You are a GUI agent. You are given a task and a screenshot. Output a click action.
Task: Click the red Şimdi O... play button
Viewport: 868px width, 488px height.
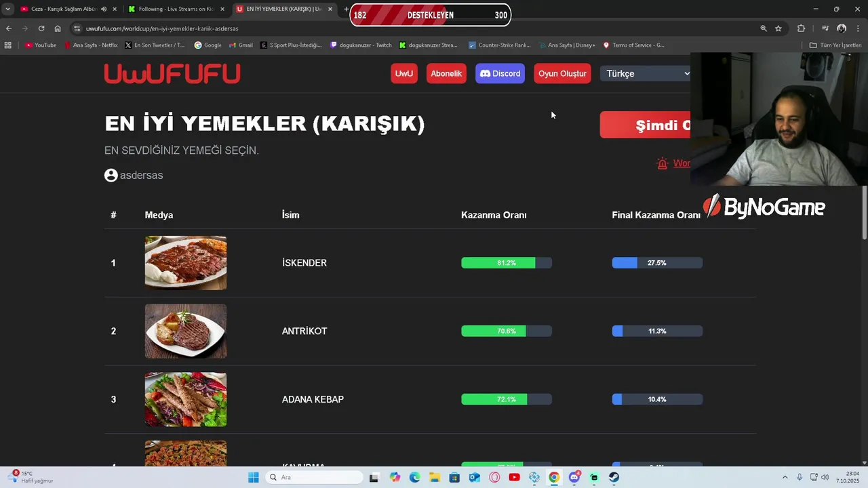pos(645,125)
